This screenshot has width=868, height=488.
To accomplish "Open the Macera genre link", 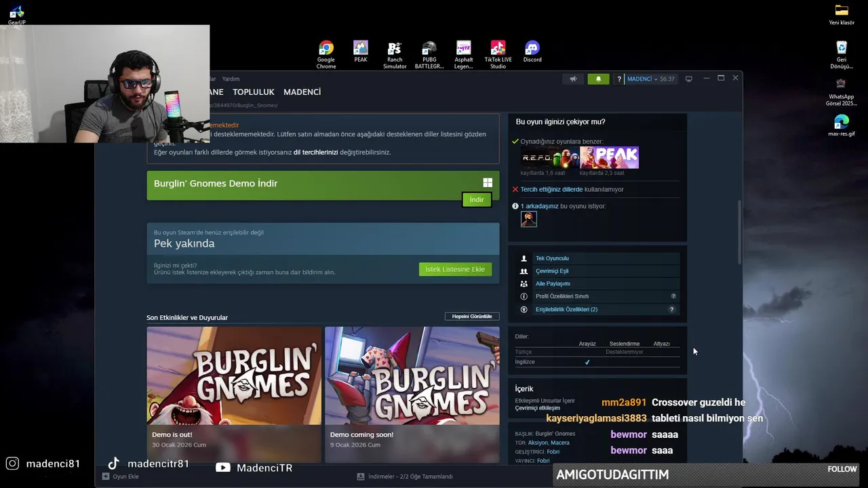I will (560, 443).
